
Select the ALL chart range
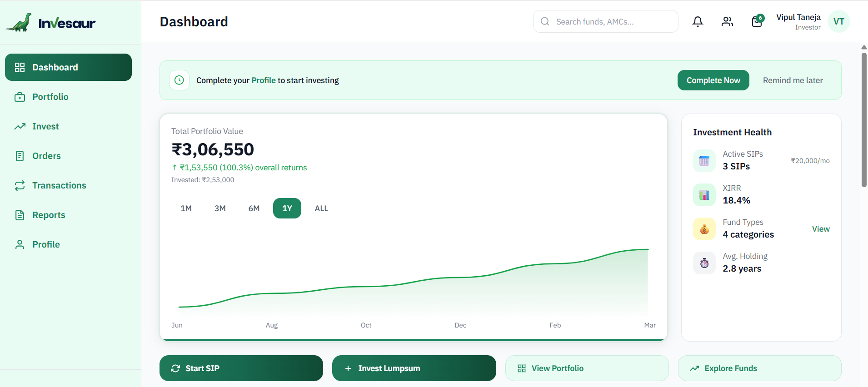321,208
